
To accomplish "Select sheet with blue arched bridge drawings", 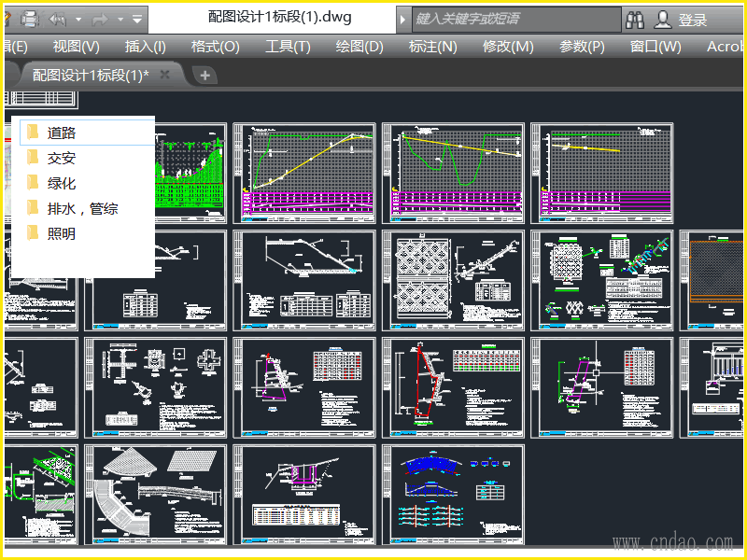I will [453, 495].
